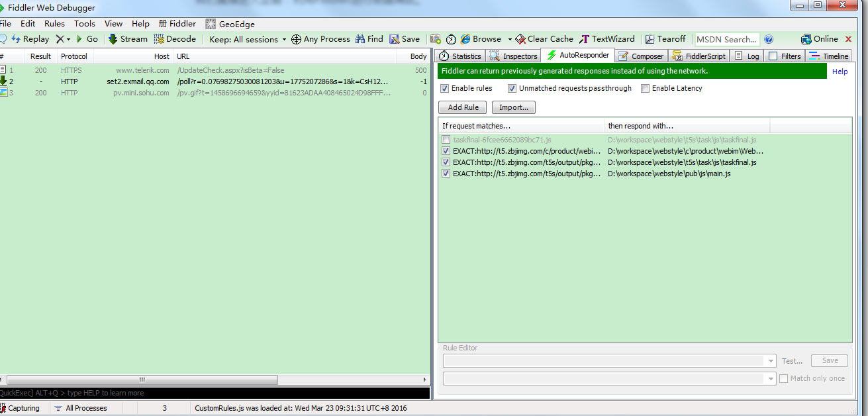Open the Help menu
Viewport: 868px width, 416px height.
tap(140, 24)
